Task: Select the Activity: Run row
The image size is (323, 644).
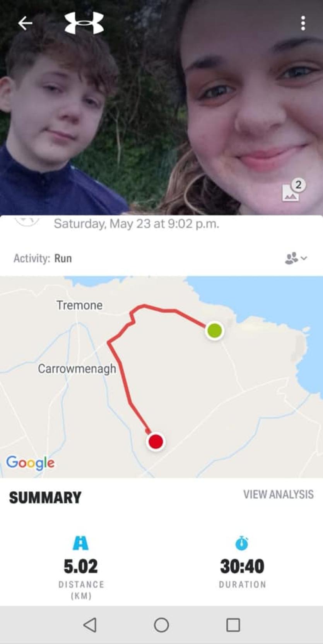Action: point(161,258)
